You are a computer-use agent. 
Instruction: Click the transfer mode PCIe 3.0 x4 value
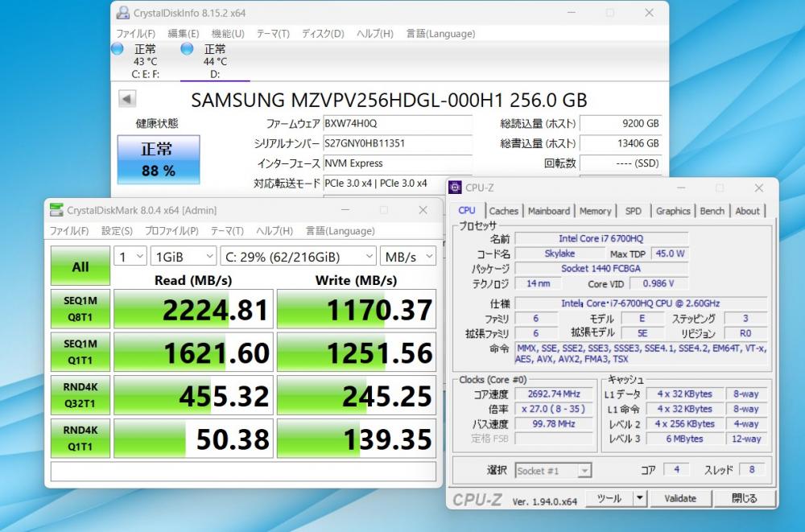pos(385,184)
